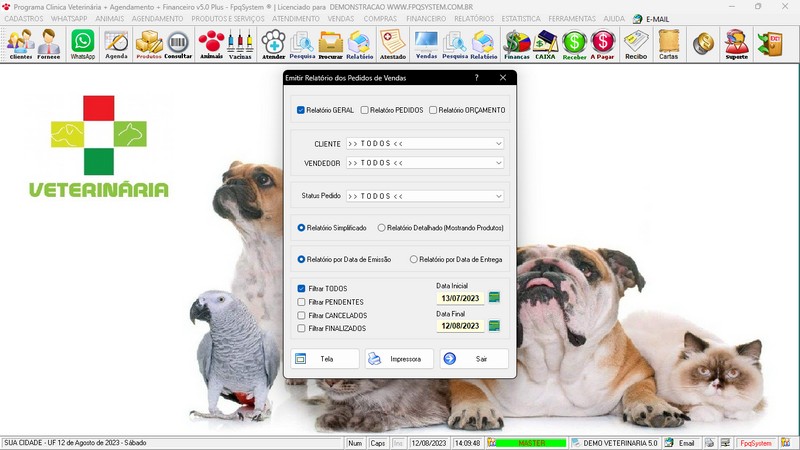Open the Agenda toolbar icon
The height and width of the screenshot is (450, 800).
coord(116,44)
